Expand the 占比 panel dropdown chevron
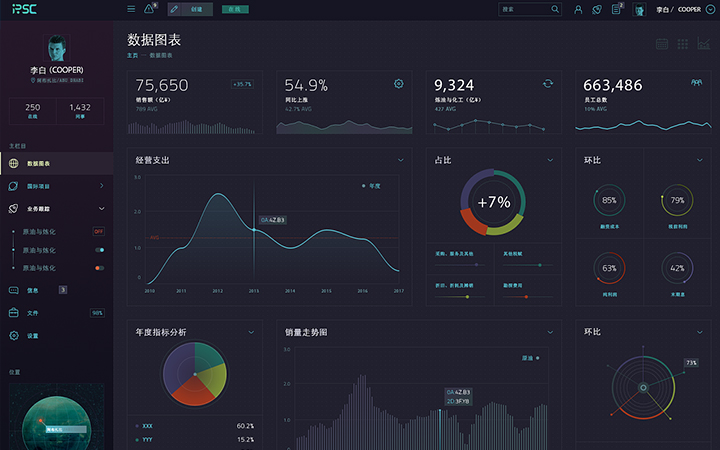This screenshot has height=450, width=720. (x=550, y=160)
